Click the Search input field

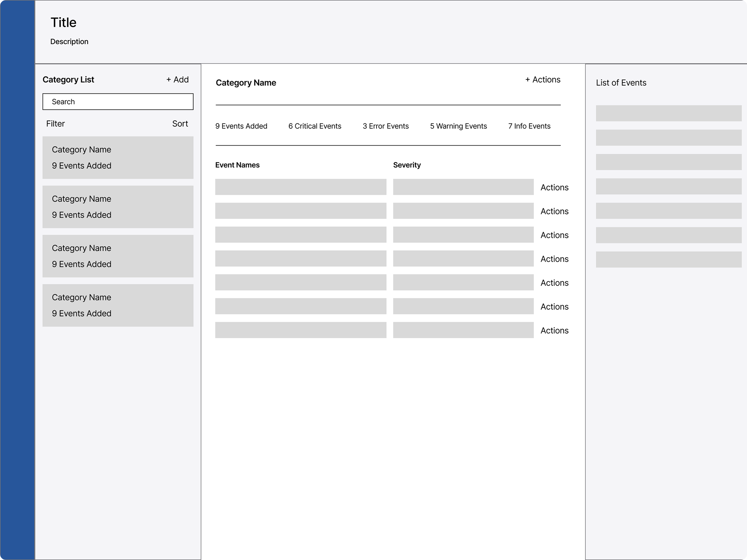point(118,101)
